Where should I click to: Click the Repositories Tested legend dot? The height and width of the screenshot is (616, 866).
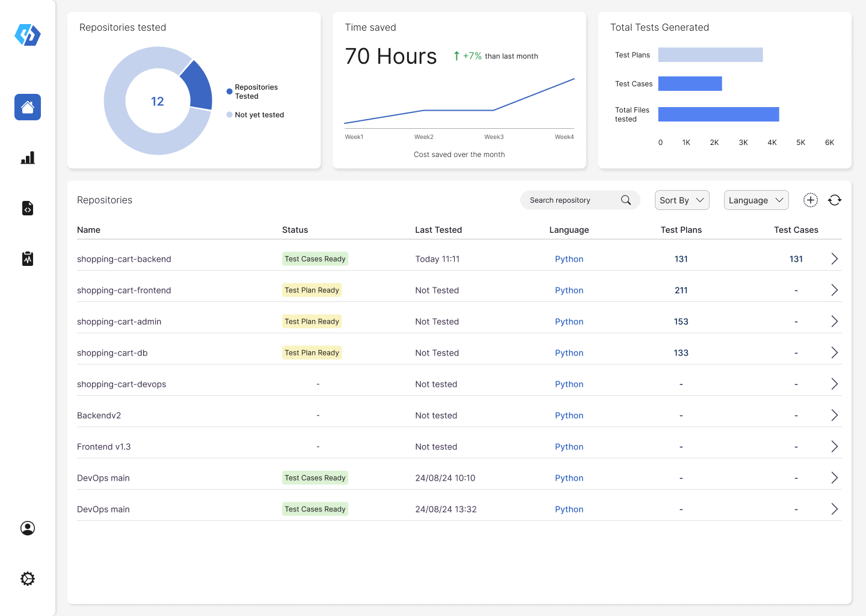pyautogui.click(x=229, y=91)
